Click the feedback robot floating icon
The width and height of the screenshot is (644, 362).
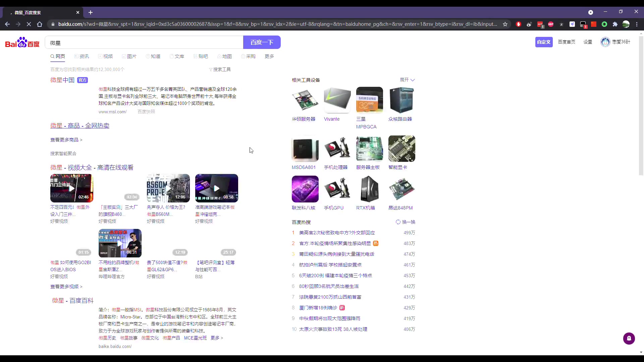(629, 339)
